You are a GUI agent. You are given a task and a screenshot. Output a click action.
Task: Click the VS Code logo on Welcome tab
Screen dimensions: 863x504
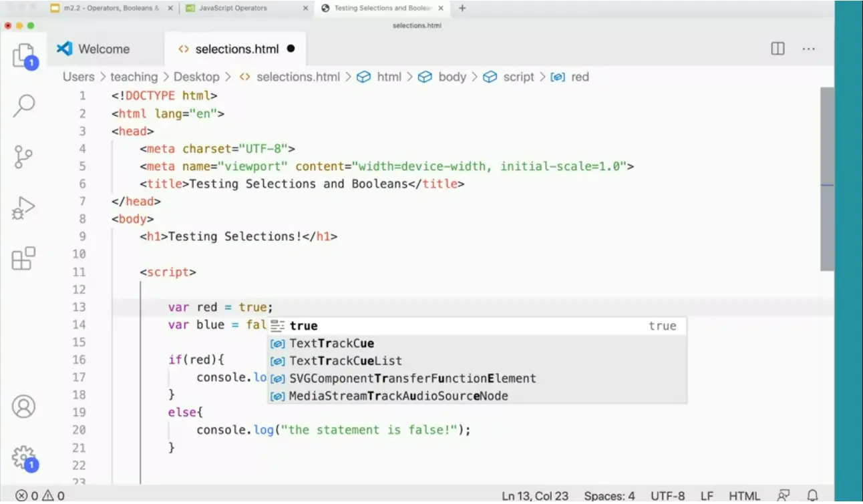click(x=64, y=49)
